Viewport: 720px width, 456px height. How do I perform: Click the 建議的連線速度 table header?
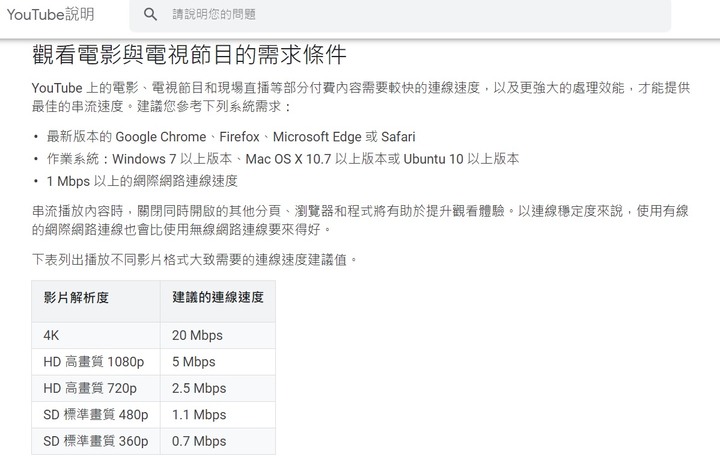218,301
